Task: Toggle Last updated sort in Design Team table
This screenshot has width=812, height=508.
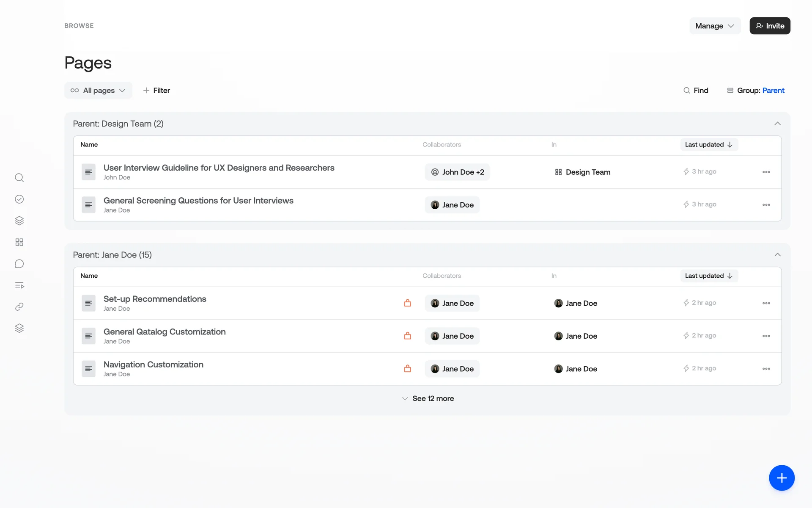Action: [x=709, y=145]
